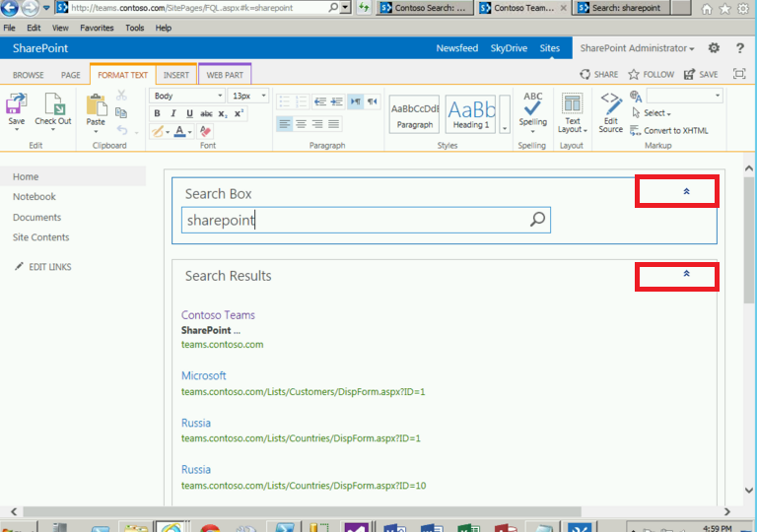Click the bulleted list icon
The width and height of the screenshot is (757, 532).
pos(284,101)
